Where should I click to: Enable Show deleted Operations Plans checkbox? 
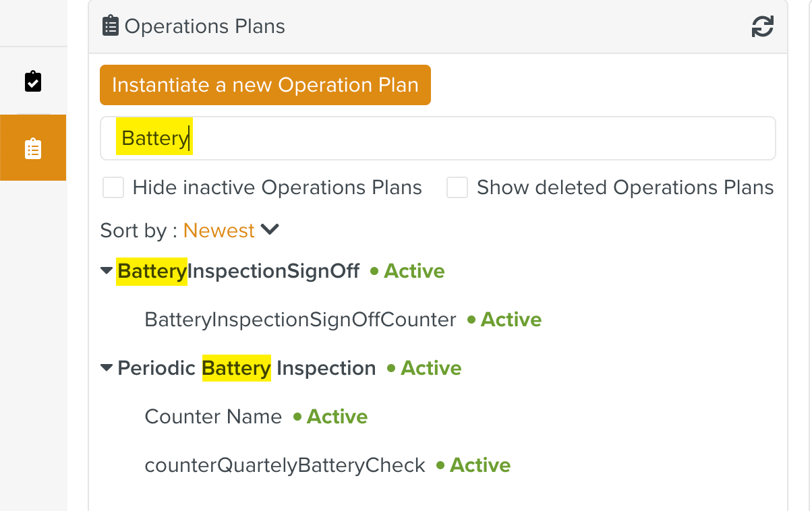(x=457, y=187)
